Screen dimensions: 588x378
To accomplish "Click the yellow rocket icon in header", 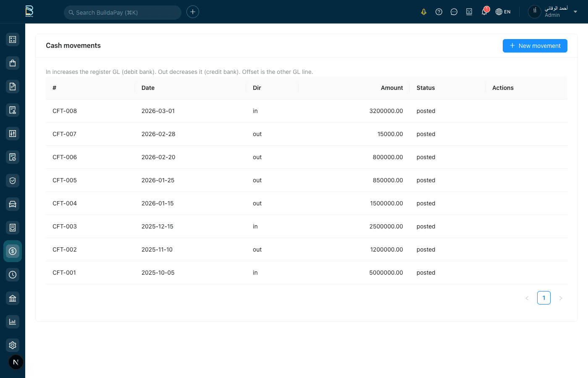I will pyautogui.click(x=424, y=12).
